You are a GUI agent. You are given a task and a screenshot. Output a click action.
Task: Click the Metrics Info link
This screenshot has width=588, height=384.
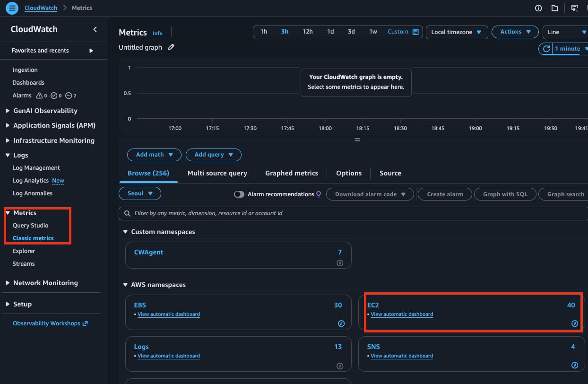157,33
